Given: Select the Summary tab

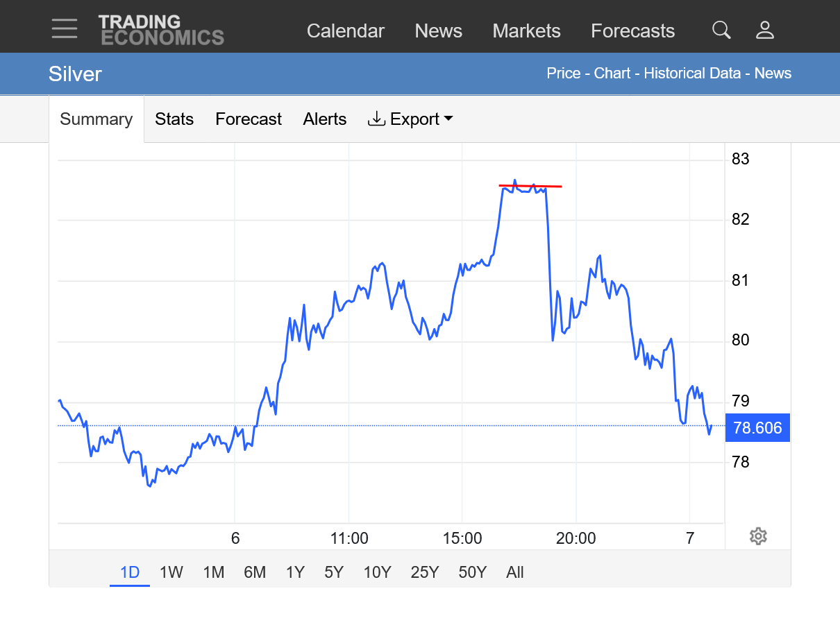Looking at the screenshot, I should tap(96, 119).
